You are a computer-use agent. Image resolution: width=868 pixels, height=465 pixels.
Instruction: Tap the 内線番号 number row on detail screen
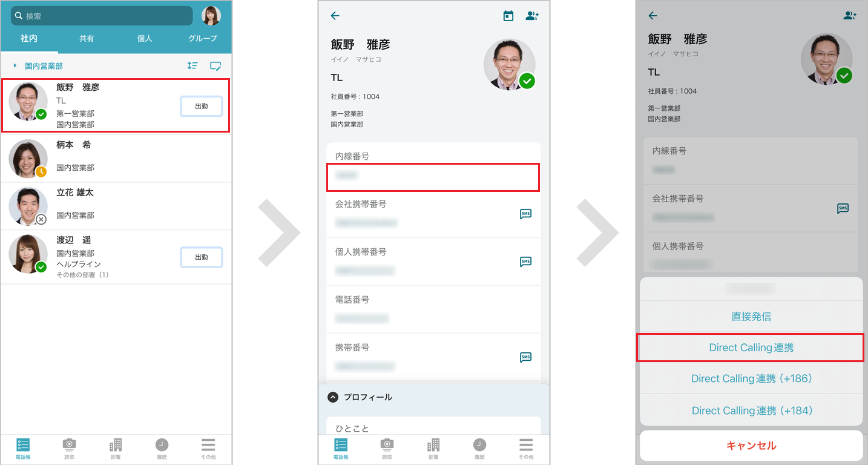tap(433, 177)
